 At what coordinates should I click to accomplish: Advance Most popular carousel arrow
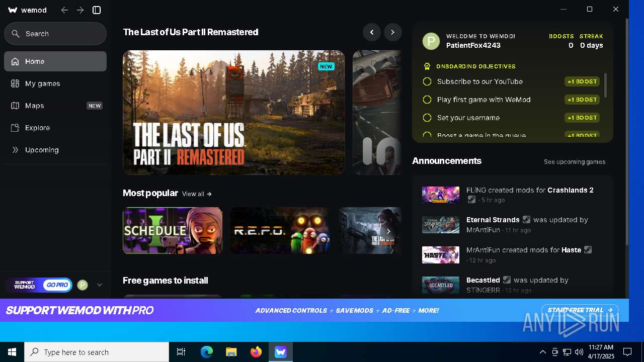[x=388, y=231]
